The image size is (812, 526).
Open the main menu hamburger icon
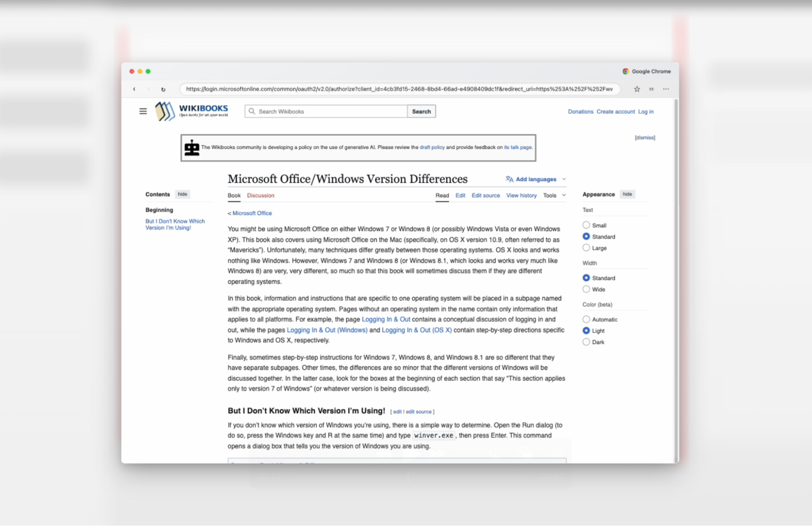143,111
